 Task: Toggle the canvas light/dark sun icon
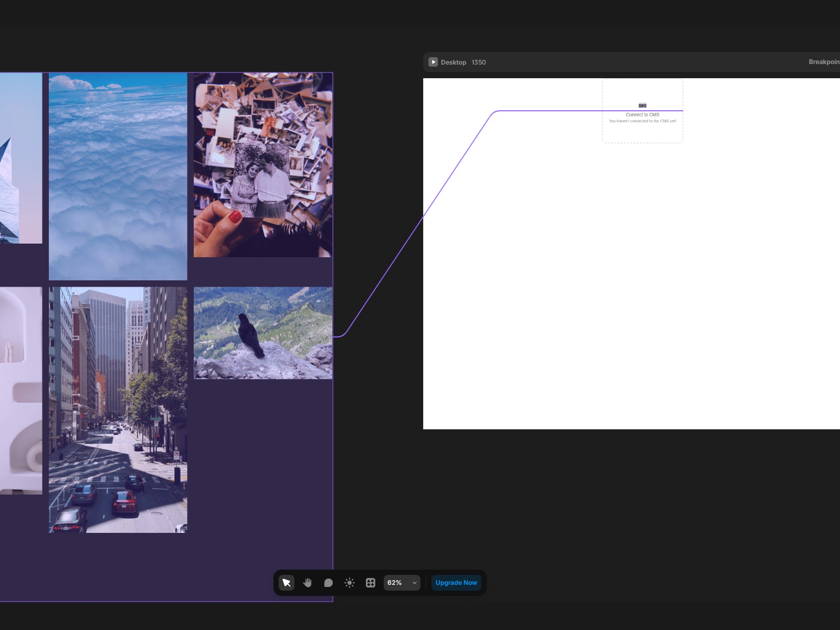click(x=350, y=583)
